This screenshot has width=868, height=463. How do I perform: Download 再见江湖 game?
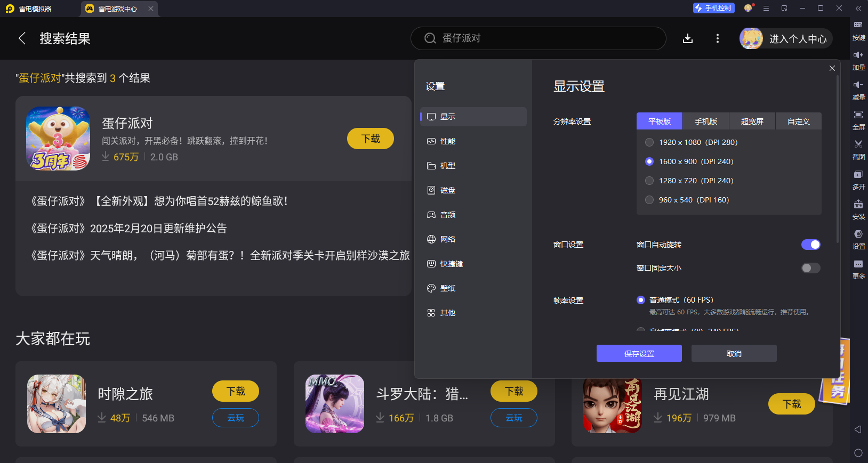pos(792,404)
